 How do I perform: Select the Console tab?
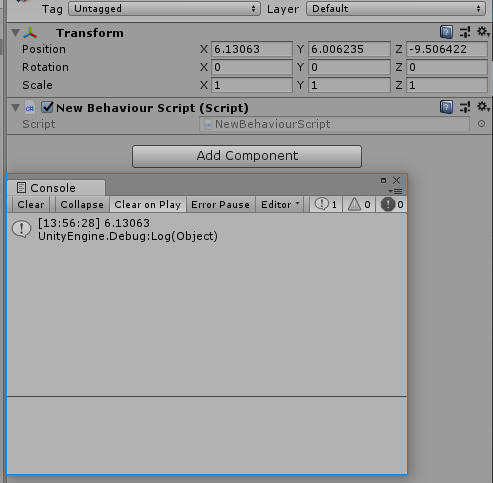coord(56,188)
